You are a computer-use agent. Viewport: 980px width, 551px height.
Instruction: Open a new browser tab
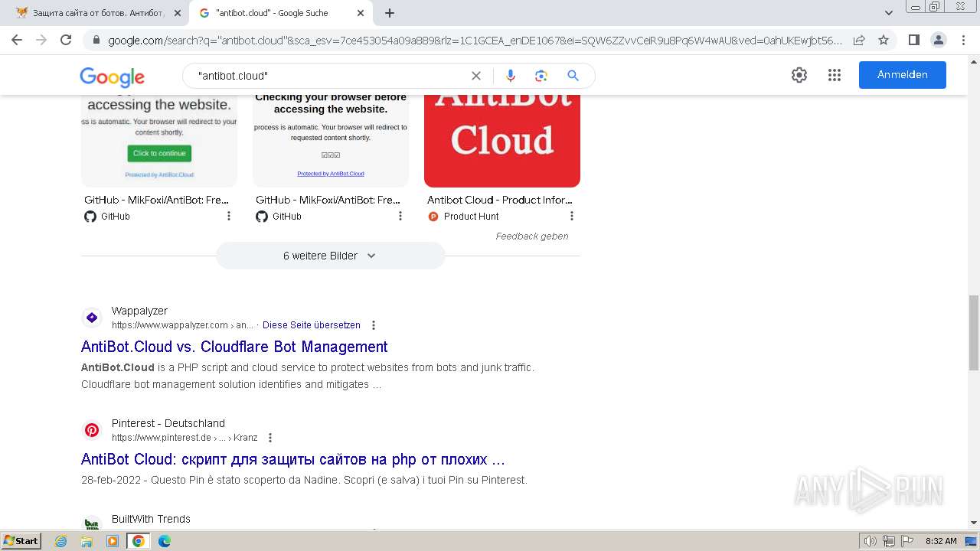click(390, 13)
